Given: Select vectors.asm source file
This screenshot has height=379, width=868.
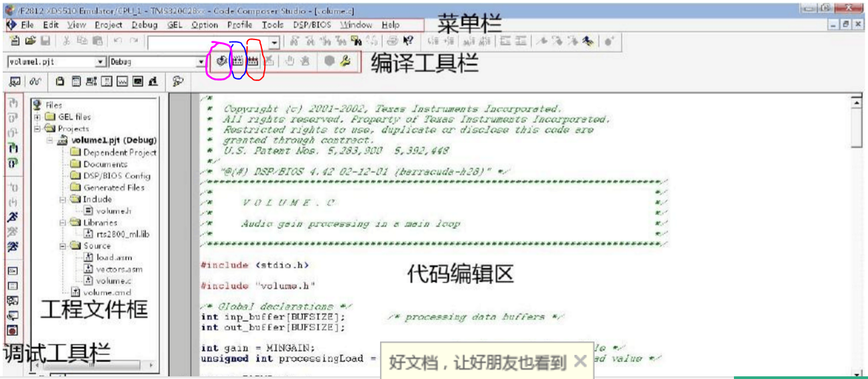Looking at the screenshot, I should tap(119, 269).
